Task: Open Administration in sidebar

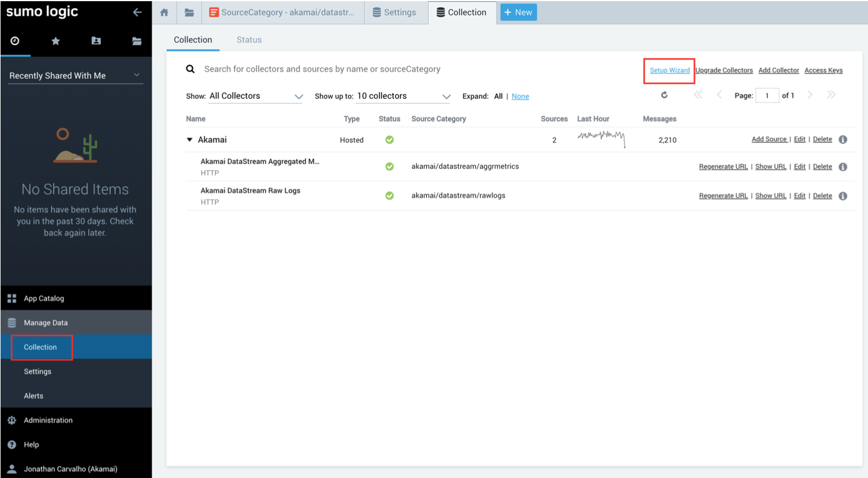Action: tap(48, 420)
